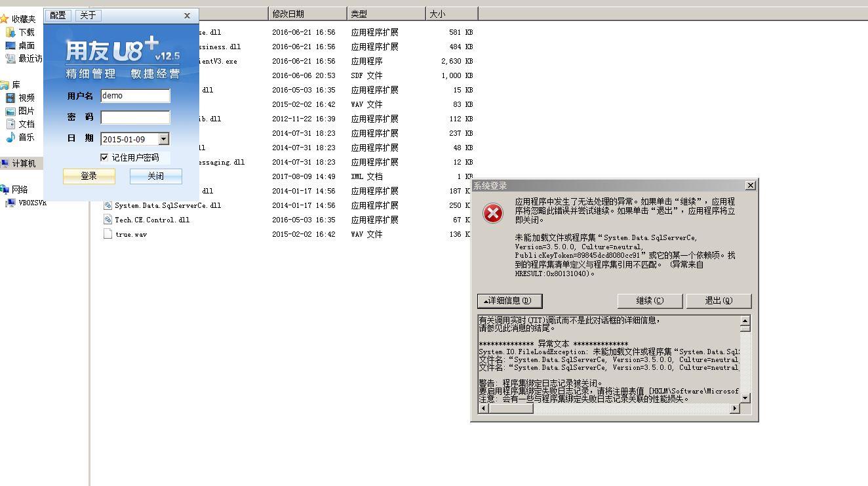Click date 2016-06-06 20:53

[x=304, y=75]
